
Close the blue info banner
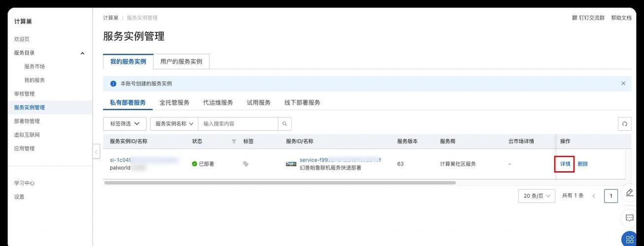coord(623,84)
